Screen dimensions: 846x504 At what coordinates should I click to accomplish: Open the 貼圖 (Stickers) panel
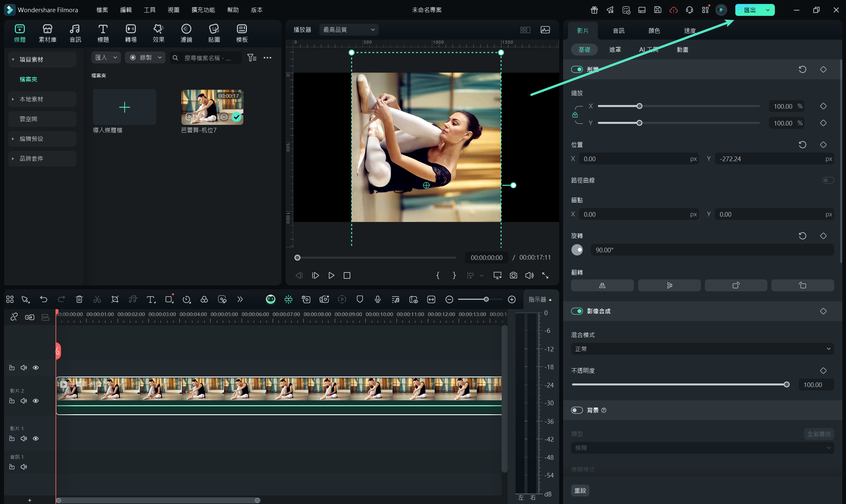click(x=214, y=32)
